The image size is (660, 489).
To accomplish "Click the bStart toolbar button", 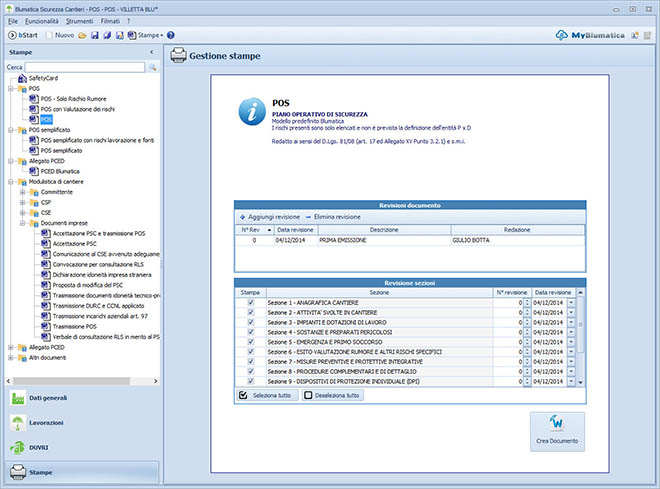I will pos(24,35).
